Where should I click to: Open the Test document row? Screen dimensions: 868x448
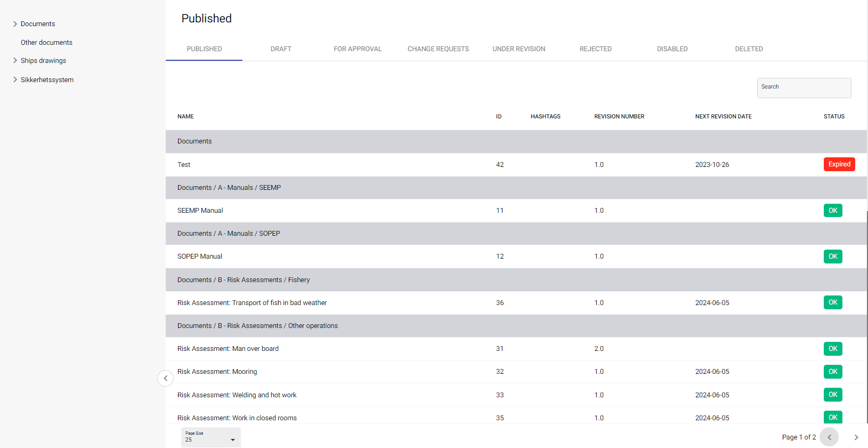click(516, 165)
